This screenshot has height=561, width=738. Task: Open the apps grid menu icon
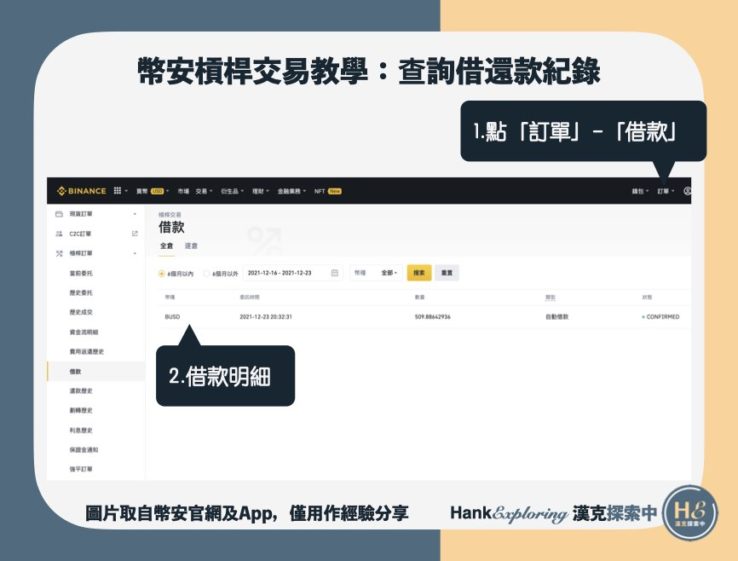coord(118,191)
